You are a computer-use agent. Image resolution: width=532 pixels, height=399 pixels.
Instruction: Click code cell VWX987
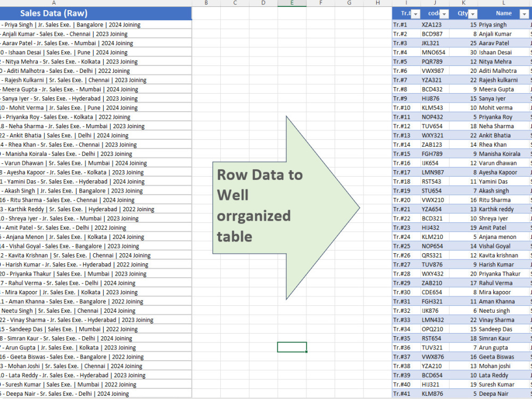coord(435,71)
